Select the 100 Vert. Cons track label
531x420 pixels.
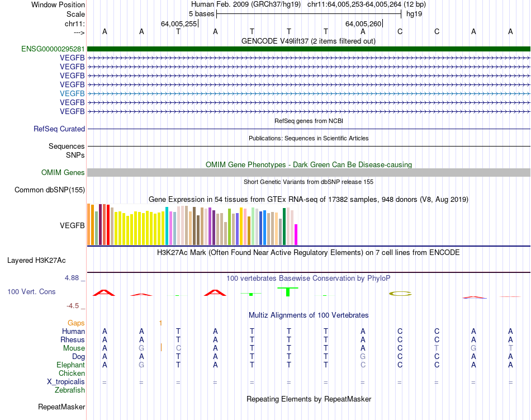click(x=31, y=291)
